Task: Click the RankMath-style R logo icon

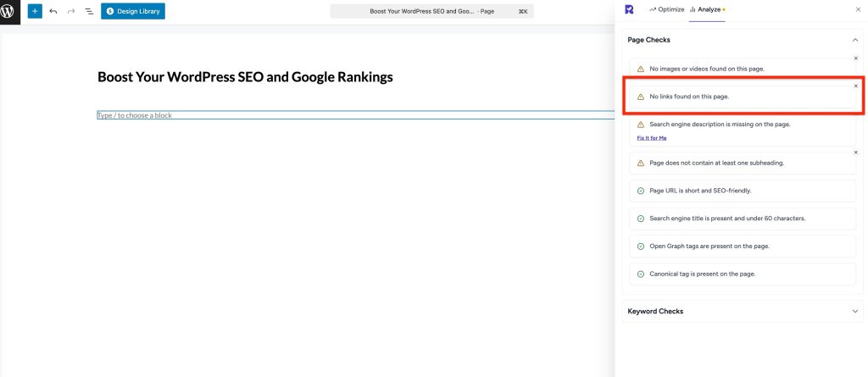Action: 629,9
